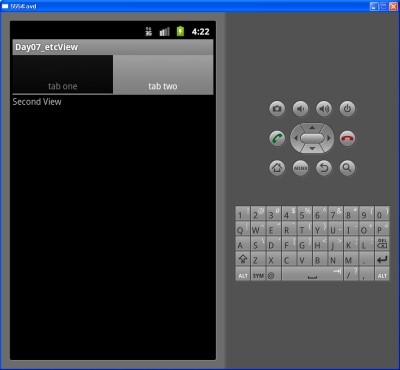Click the K key
The width and height of the screenshot is (400, 370).
click(351, 244)
